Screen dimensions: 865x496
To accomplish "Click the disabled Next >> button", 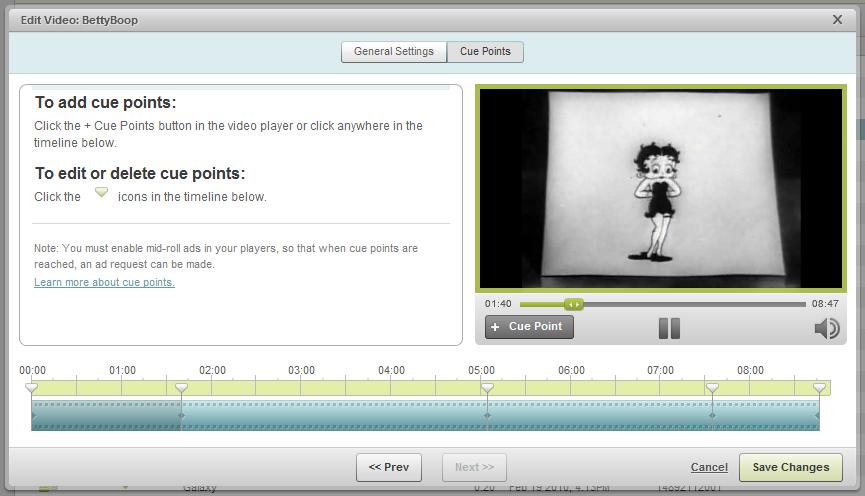I will click(x=474, y=467).
